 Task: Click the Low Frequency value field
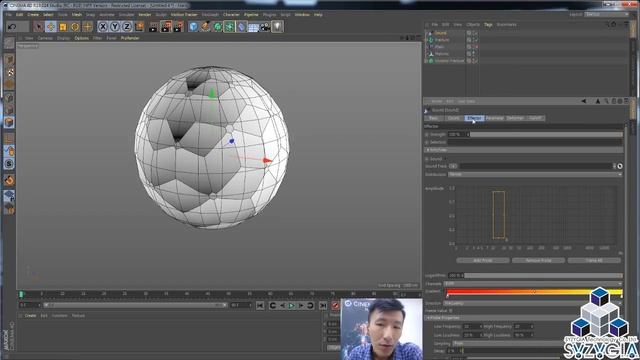point(472,327)
